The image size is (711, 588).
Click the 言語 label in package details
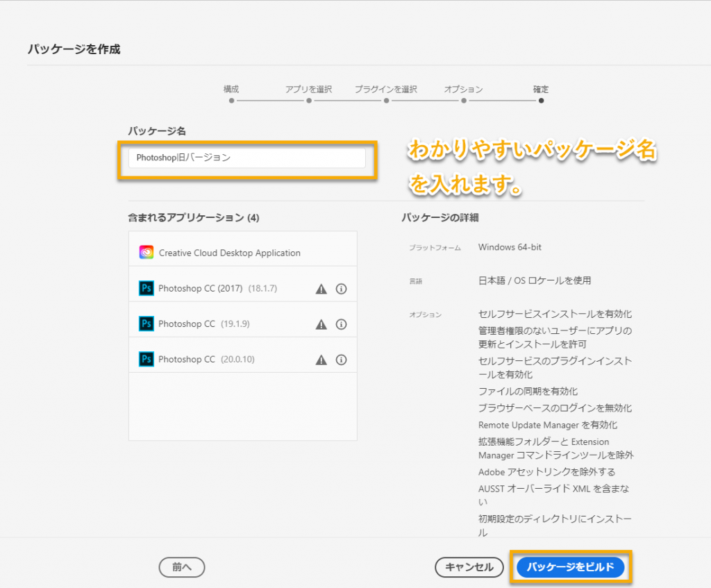pyautogui.click(x=415, y=281)
